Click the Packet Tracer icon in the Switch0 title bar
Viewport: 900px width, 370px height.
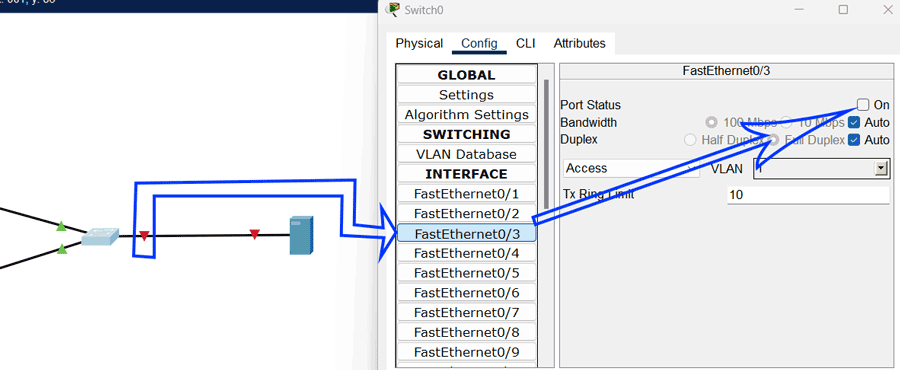(393, 9)
